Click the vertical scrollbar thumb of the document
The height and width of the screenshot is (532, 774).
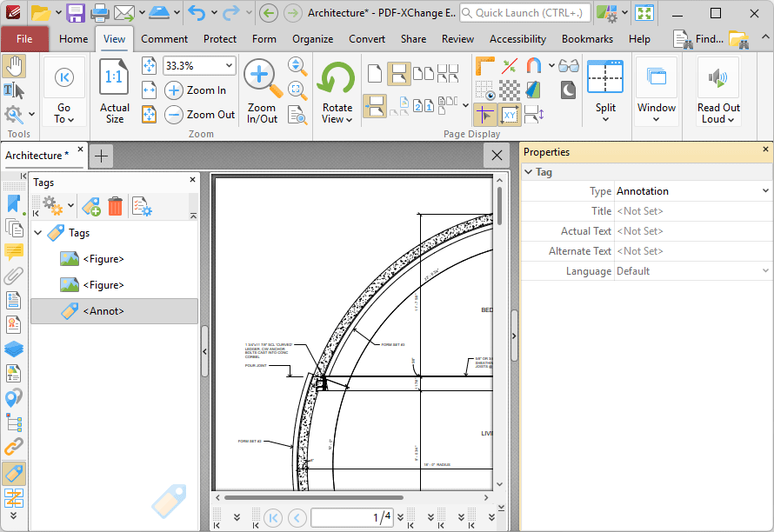499,205
